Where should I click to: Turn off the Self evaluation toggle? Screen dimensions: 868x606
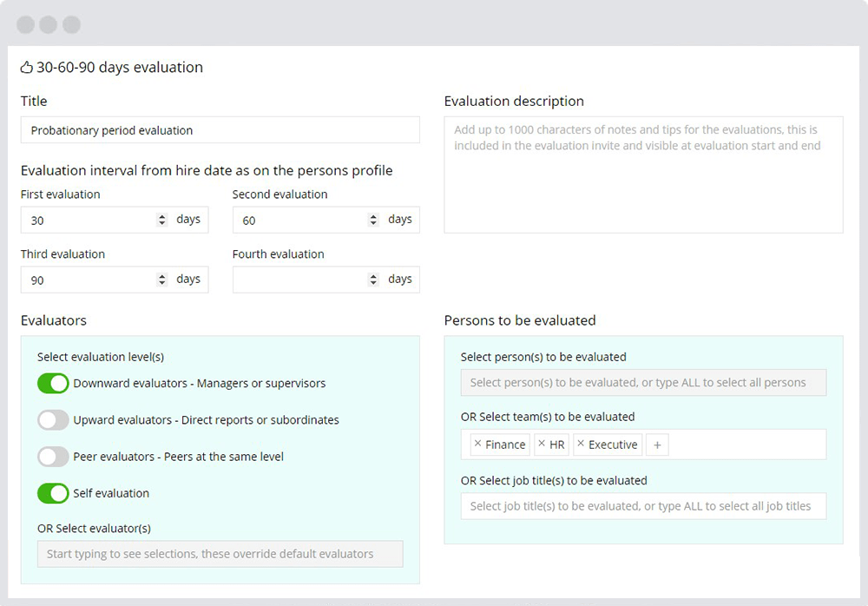pos(53,492)
